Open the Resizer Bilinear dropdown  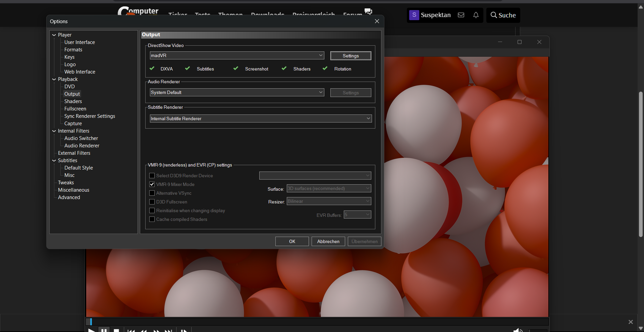(329, 201)
